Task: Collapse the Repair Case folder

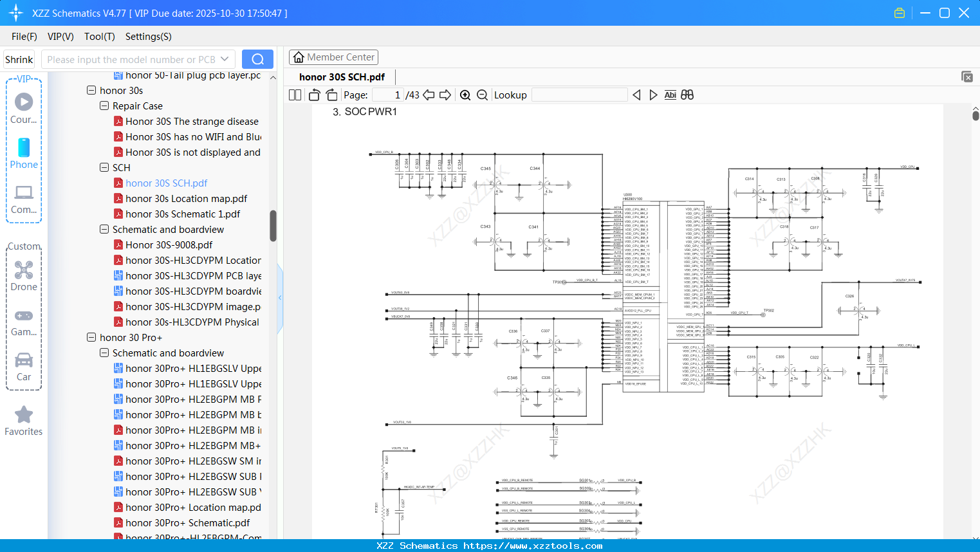Action: 104,106
